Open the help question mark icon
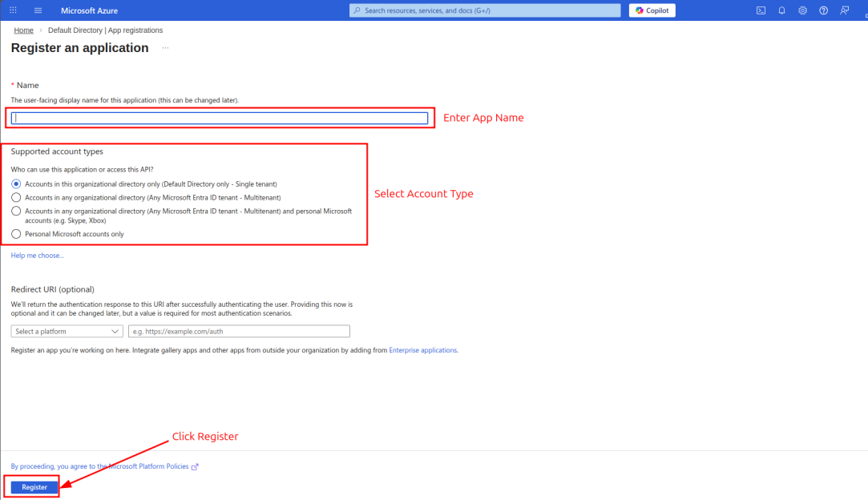Image resolution: width=868 pixels, height=500 pixels. click(824, 10)
